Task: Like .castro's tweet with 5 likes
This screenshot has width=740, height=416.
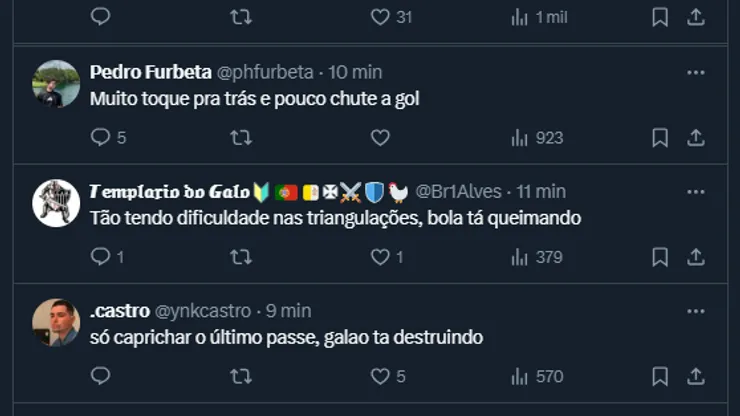Action: (380, 377)
